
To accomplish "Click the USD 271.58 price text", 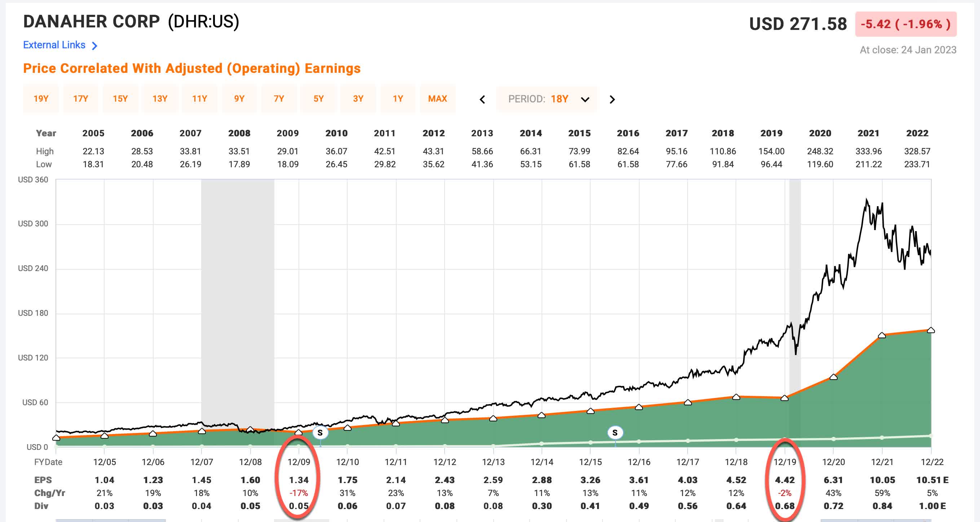I will pyautogui.click(x=798, y=24).
